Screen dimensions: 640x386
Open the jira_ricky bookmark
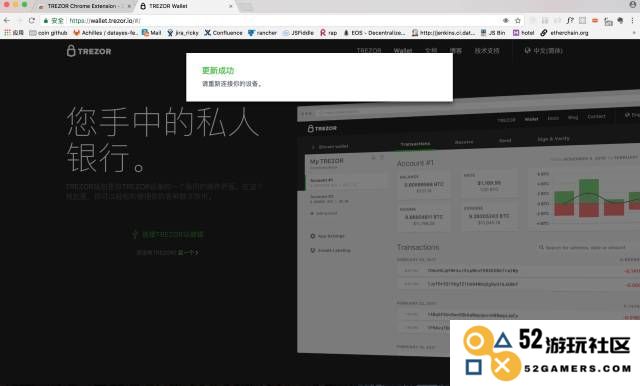183,33
